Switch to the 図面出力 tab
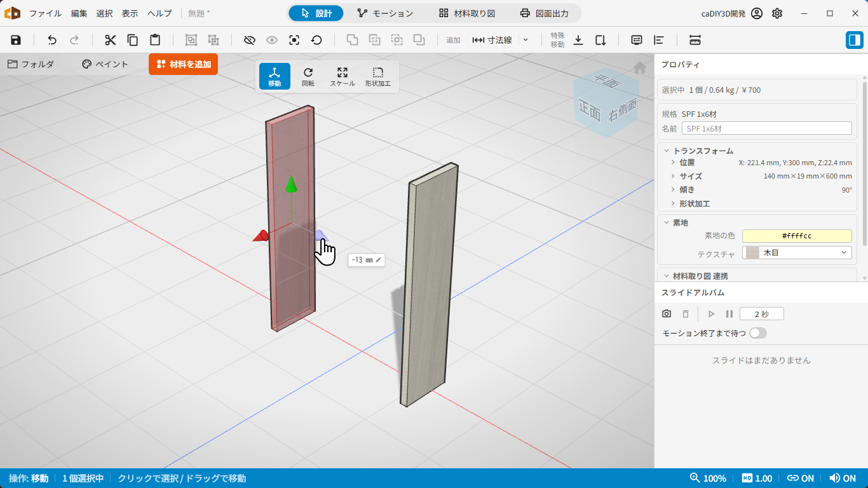The image size is (868, 488). pyautogui.click(x=544, y=13)
